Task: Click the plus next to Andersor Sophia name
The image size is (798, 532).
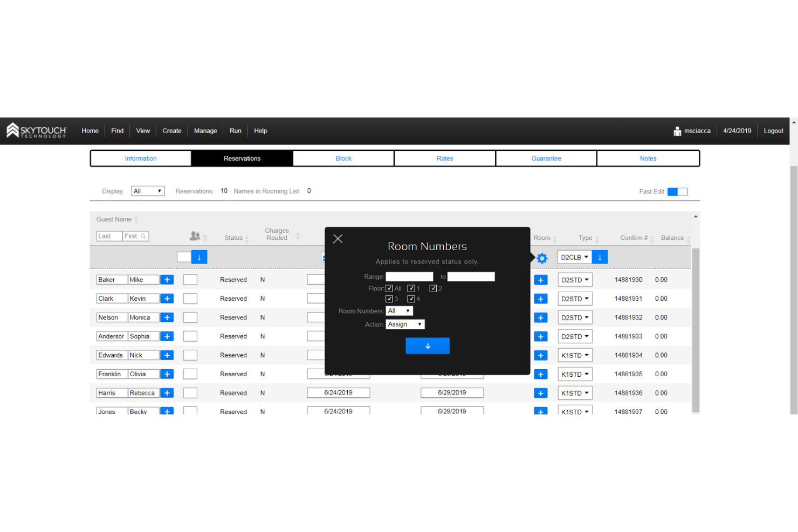Action: pos(167,336)
